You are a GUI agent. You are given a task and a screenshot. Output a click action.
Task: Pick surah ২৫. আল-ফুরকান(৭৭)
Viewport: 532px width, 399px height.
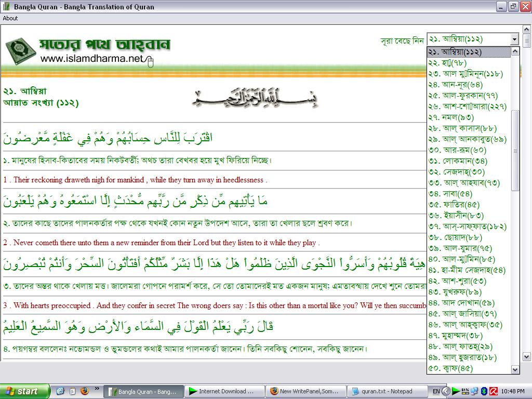(x=469, y=96)
